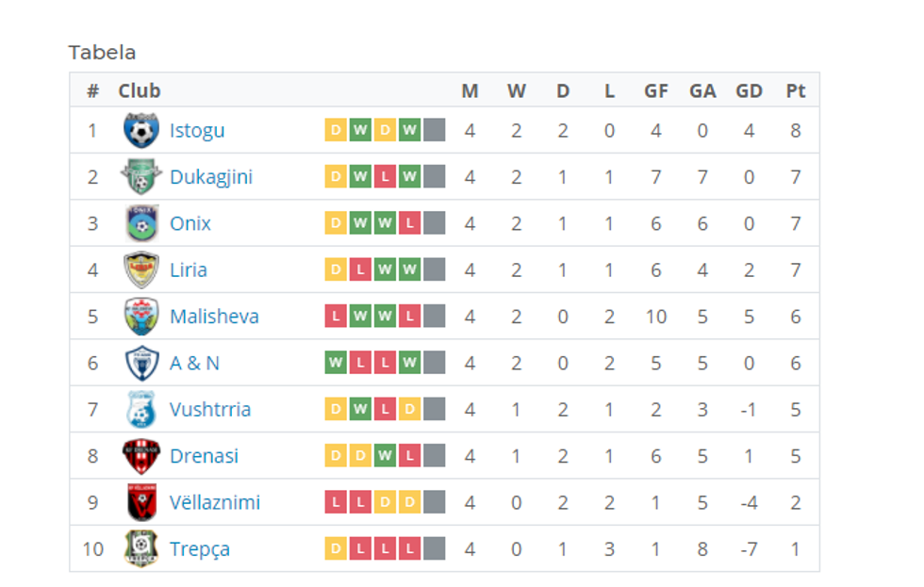The width and height of the screenshot is (924, 587).
Task: Click the Trepça team badge
Action: [x=141, y=548]
